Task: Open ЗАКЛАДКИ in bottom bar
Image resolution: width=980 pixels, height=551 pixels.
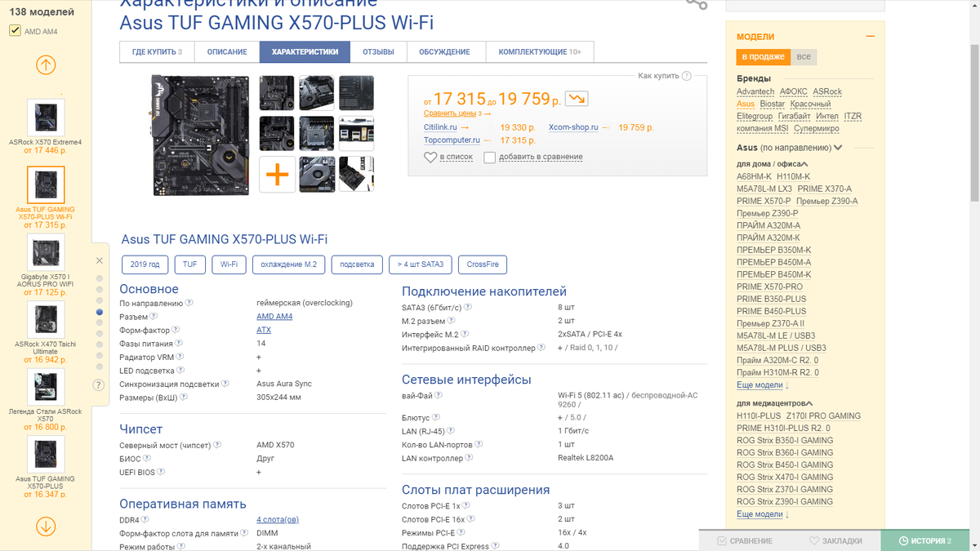Action: pyautogui.click(x=835, y=540)
